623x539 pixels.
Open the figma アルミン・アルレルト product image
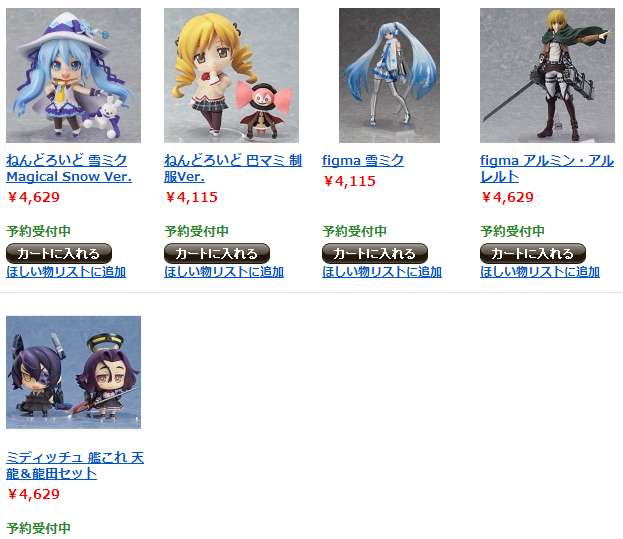coord(547,75)
